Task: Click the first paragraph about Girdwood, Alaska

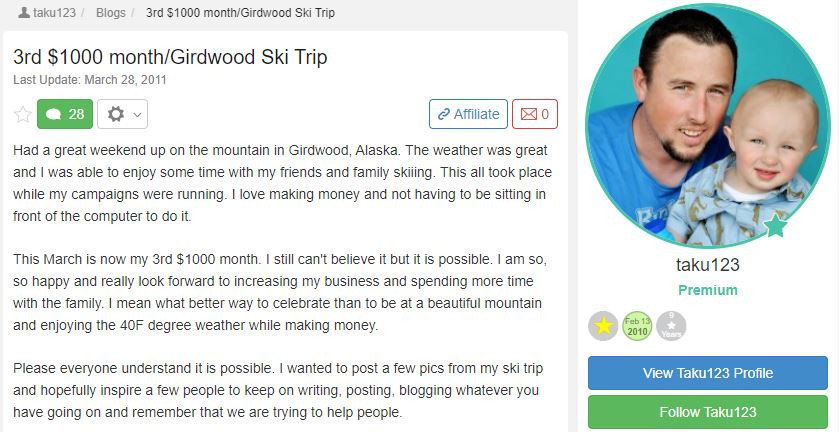Action: tap(282, 183)
